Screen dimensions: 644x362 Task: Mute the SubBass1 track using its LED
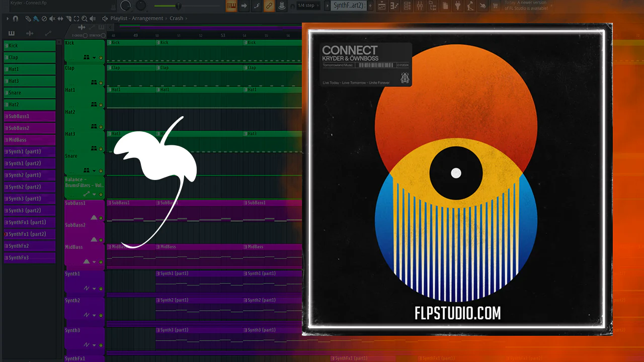(x=101, y=218)
